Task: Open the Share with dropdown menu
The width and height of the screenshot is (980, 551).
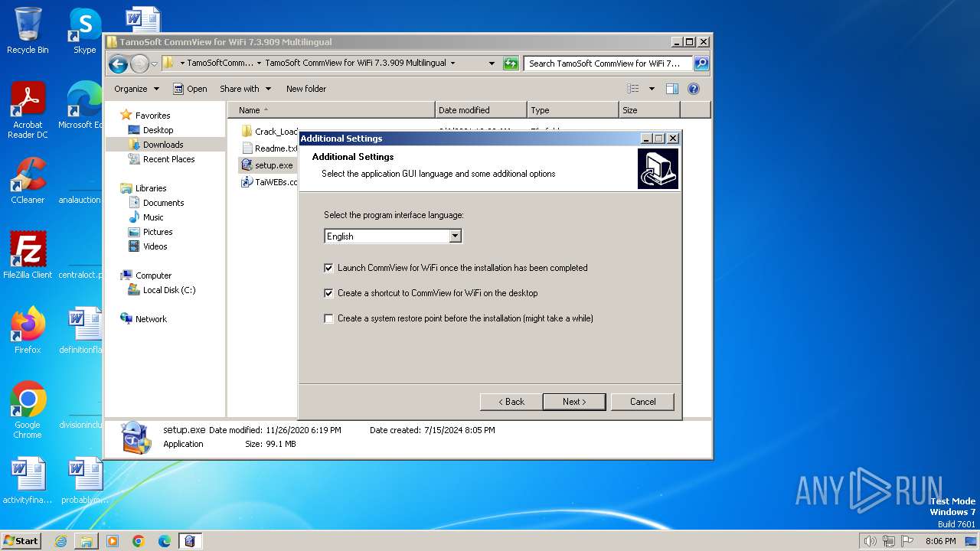Action: (245, 89)
